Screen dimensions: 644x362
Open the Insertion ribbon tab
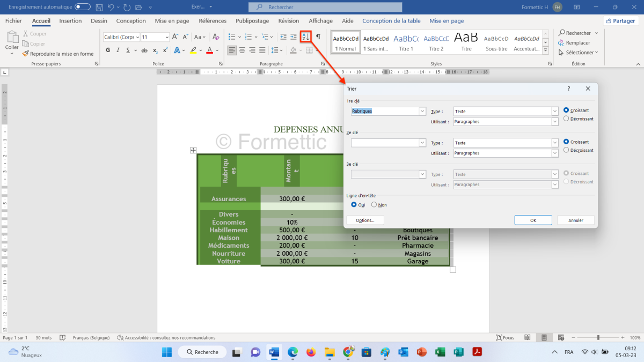[x=70, y=21]
